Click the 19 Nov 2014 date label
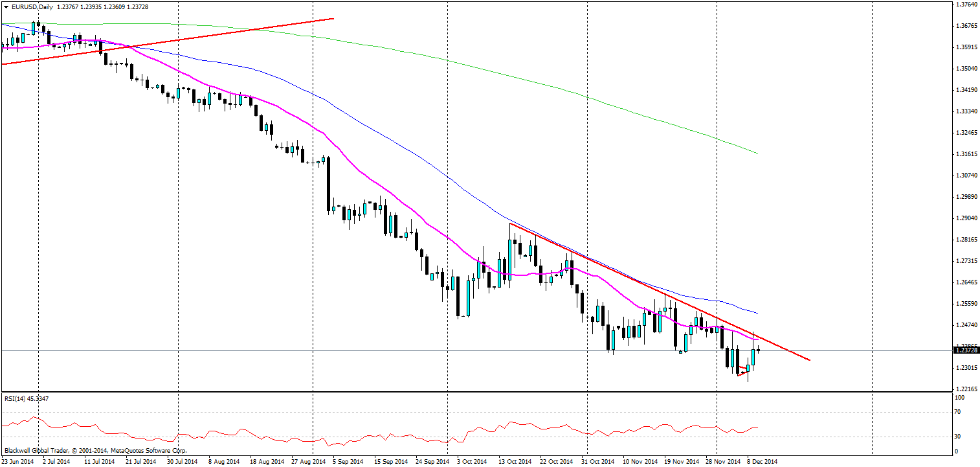Screen dimensions: 980x467 [682, 462]
